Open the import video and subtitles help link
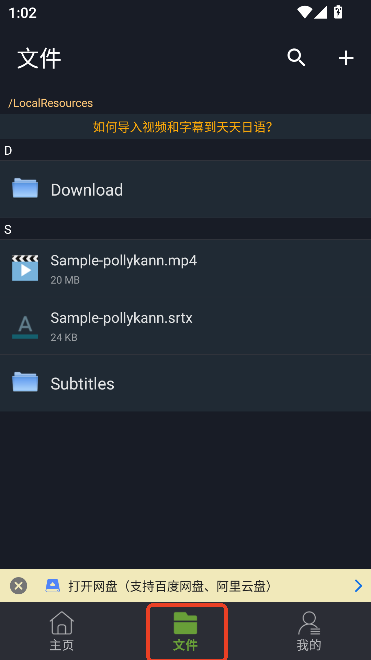371x660 pixels. point(183,127)
